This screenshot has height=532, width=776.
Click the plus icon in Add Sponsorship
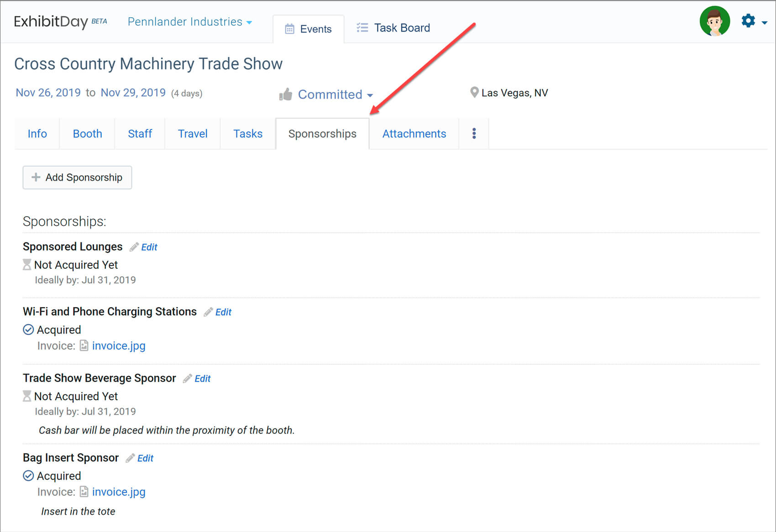[36, 177]
